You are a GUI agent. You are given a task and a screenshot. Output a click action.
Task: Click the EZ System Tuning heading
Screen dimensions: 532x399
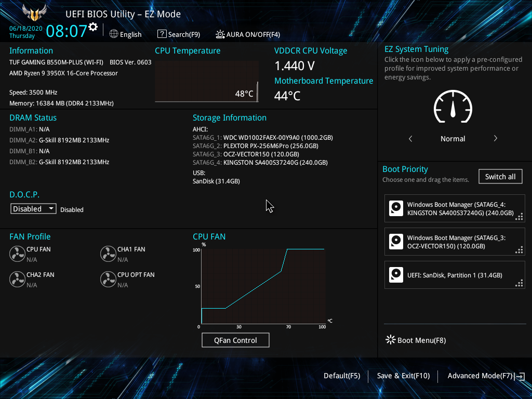[416, 49]
